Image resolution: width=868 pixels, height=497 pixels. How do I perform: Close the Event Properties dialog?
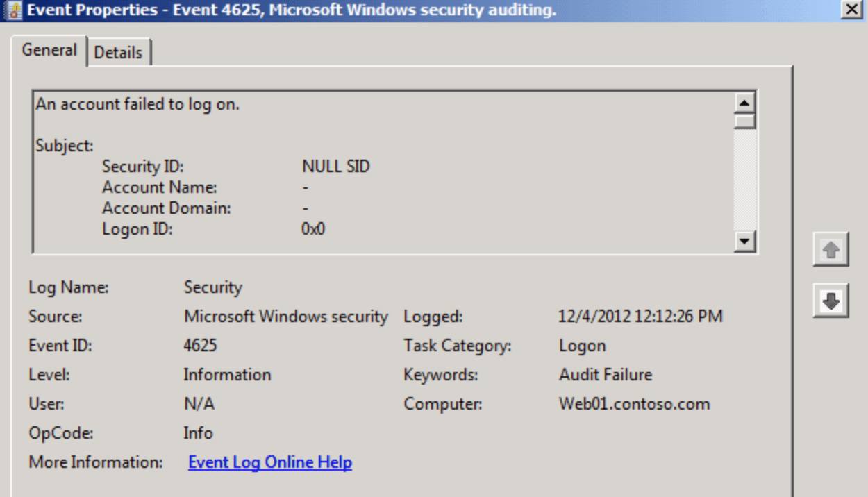tap(851, 10)
